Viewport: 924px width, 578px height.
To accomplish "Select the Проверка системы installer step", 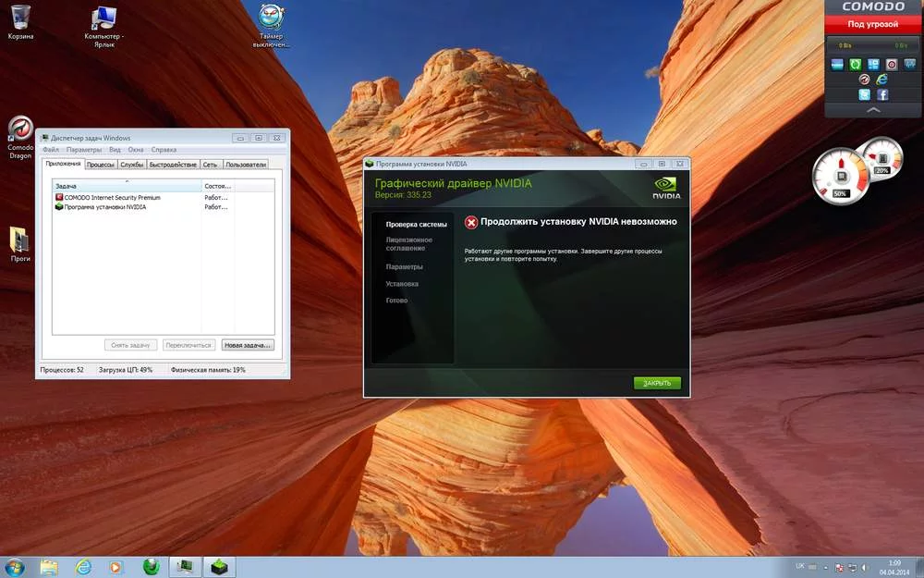I will tap(416, 225).
